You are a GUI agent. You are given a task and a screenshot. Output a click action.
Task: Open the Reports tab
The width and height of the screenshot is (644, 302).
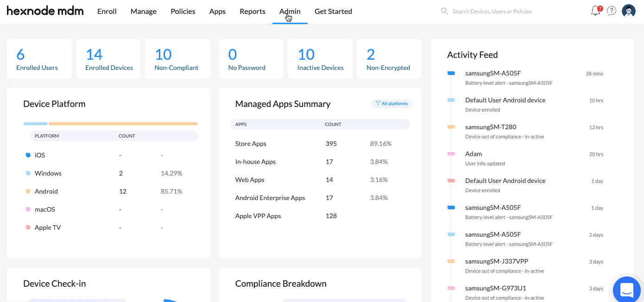tap(253, 12)
